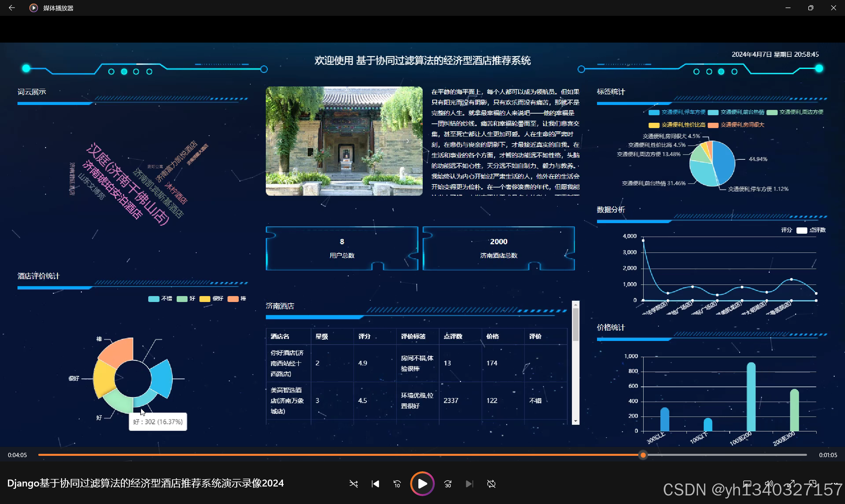Image resolution: width=845 pixels, height=504 pixels.
Task: Enter fullscreen mode
Action: point(791,484)
